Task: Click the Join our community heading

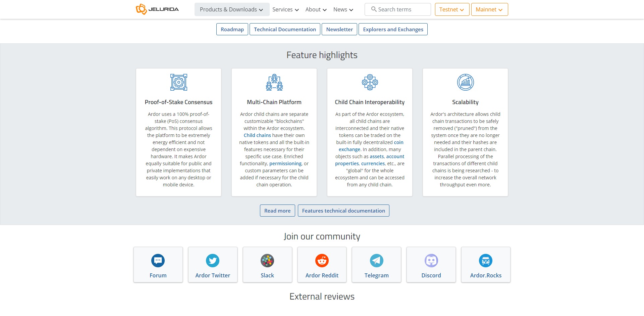Action: coord(322,236)
